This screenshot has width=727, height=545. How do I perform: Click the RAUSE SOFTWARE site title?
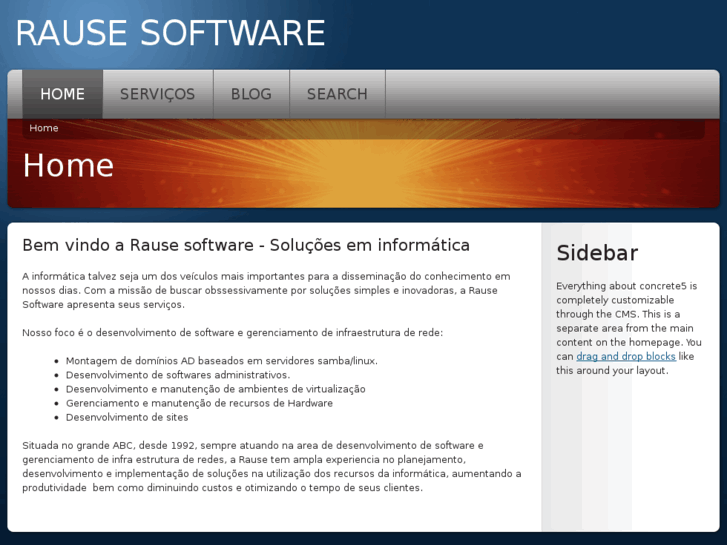pyautogui.click(x=170, y=33)
